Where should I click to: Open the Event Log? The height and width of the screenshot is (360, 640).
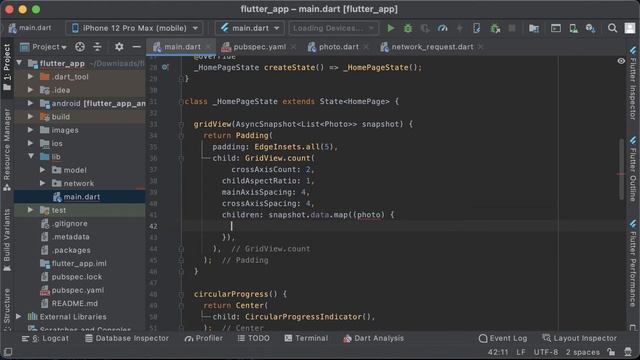point(503,338)
